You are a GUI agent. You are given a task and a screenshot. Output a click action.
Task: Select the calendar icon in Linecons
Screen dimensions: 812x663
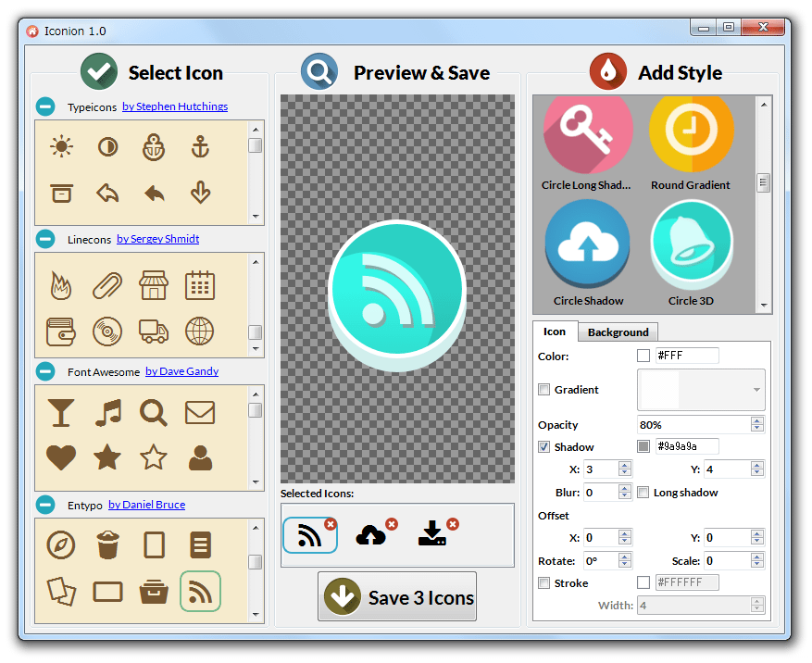[x=200, y=285]
